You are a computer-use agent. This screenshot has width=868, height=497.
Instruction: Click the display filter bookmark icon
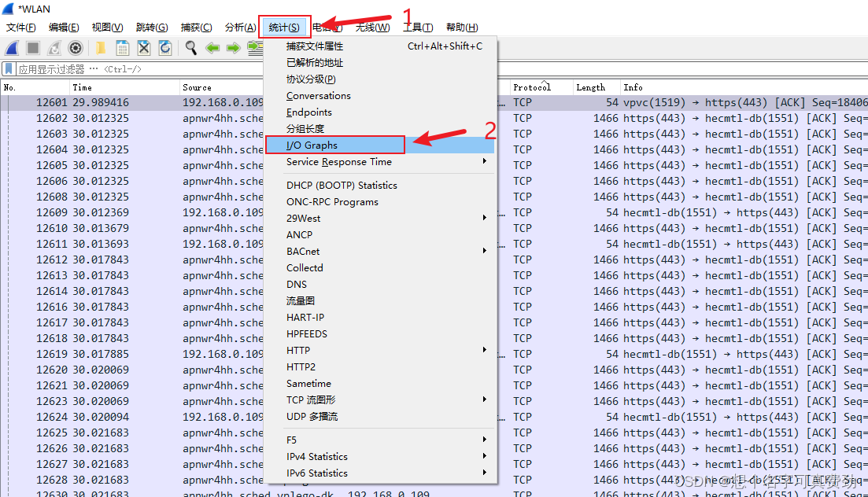(9, 69)
